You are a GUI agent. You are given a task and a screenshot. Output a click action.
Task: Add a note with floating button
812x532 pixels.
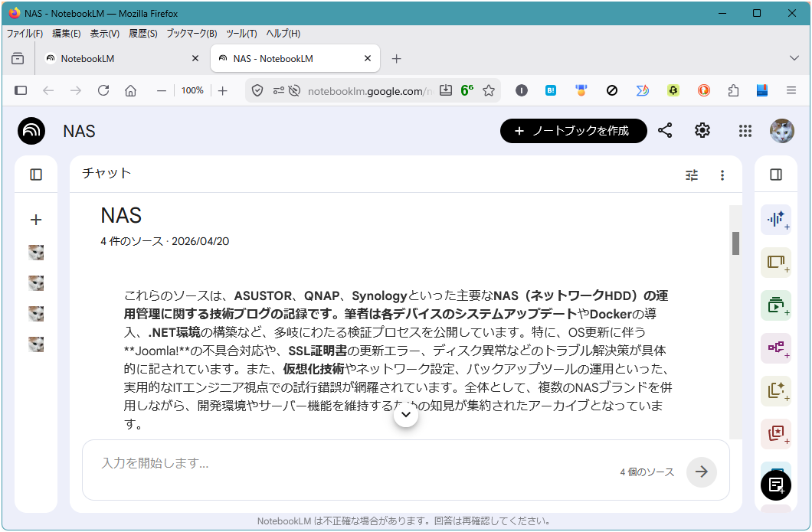(776, 485)
